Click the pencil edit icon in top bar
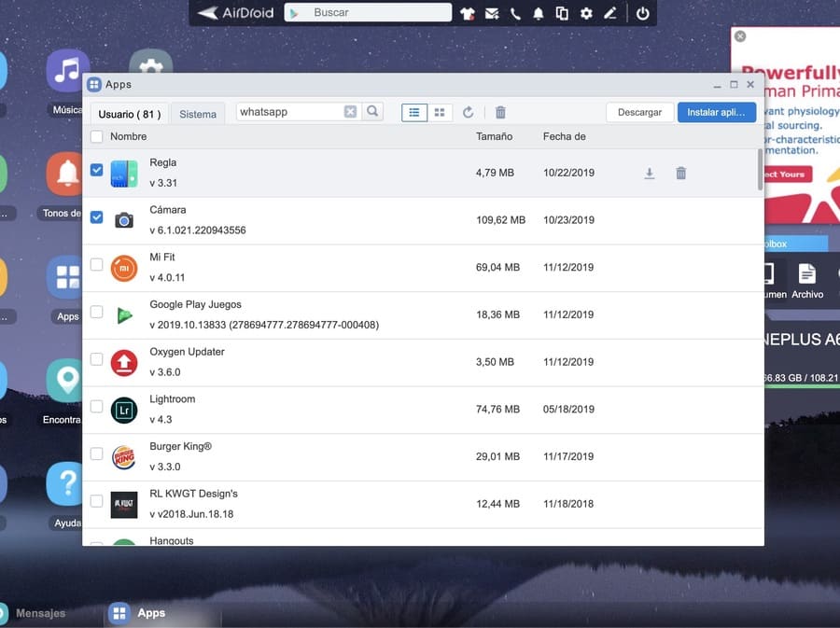Screen dimensions: 840x628 click(610, 13)
